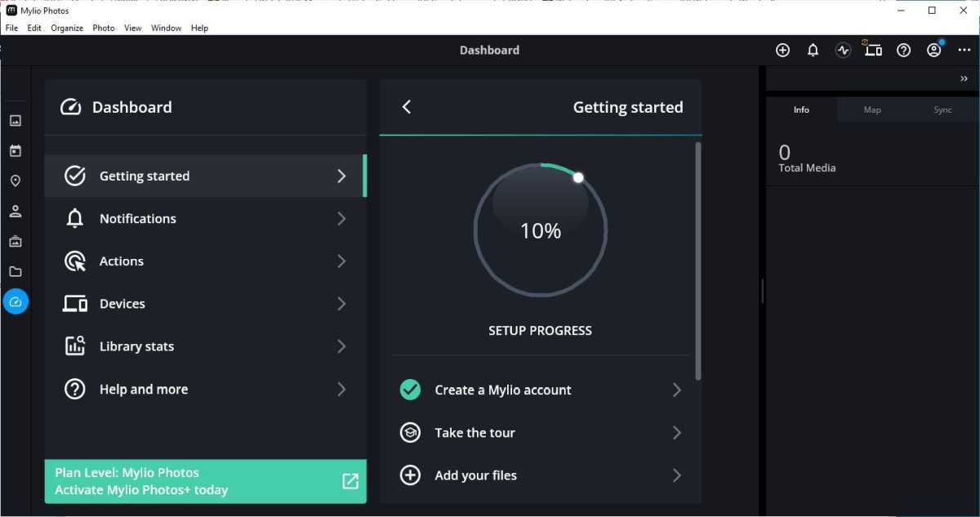Viewport: 980px width, 517px height.
Task: Open the People view icon
Action: (15, 211)
